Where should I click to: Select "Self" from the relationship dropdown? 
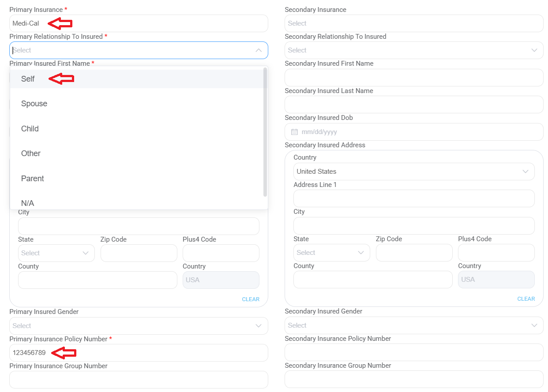[139, 79]
